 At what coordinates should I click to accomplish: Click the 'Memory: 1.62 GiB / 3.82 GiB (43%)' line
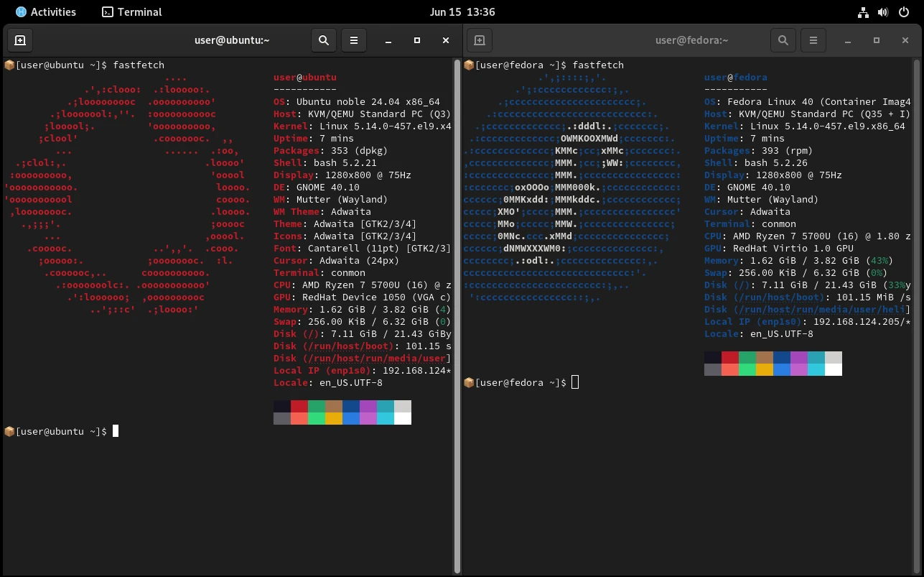click(x=799, y=261)
